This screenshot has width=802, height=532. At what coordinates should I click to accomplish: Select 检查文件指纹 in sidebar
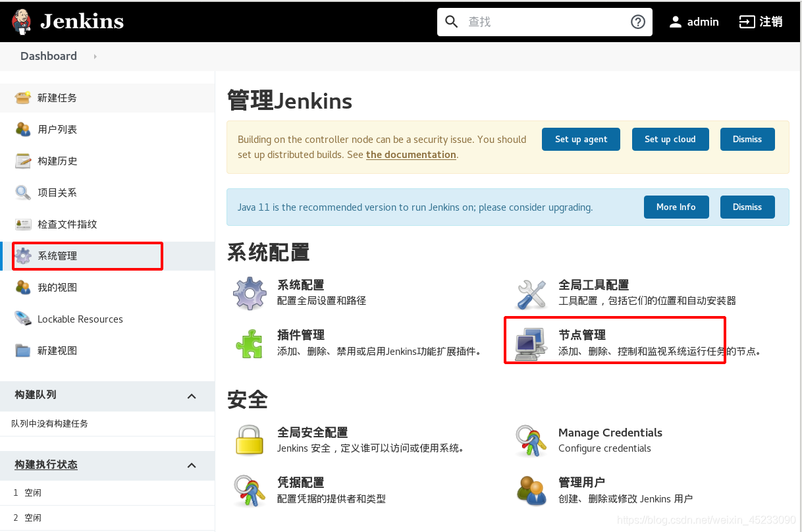pos(67,224)
